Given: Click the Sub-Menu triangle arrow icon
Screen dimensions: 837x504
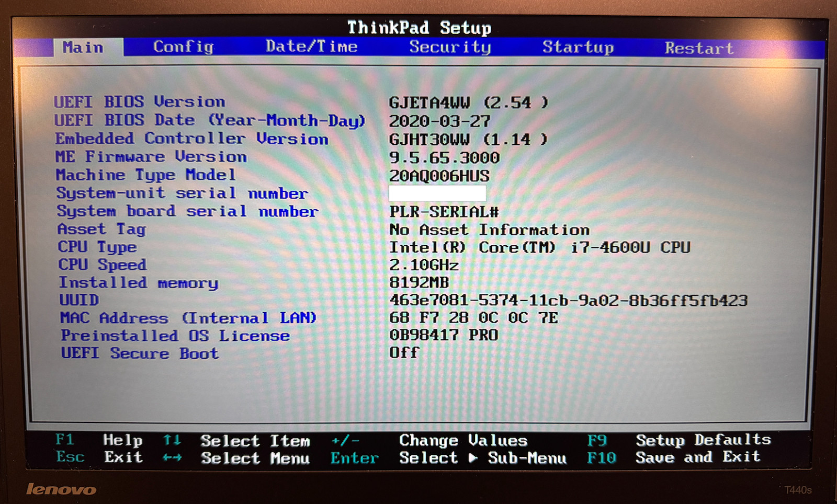Looking at the screenshot, I should (x=473, y=458).
